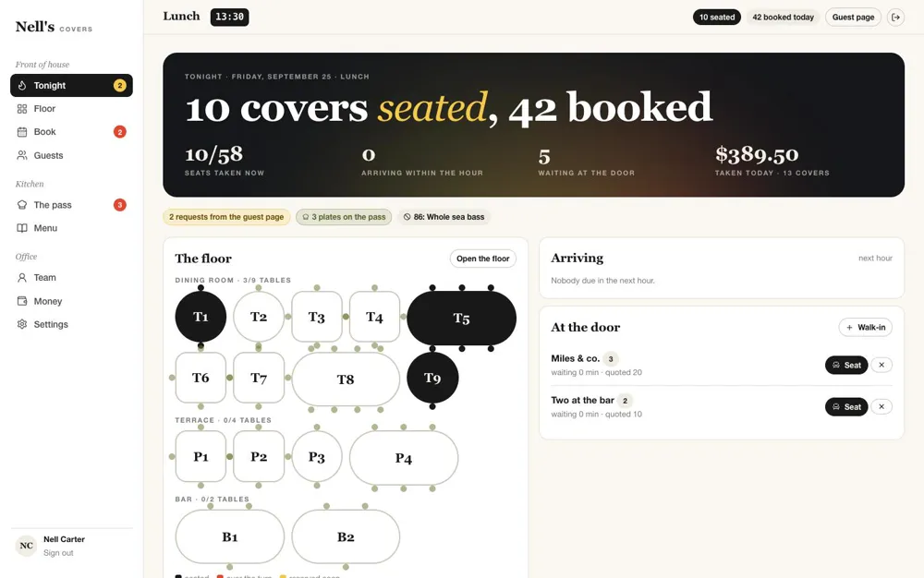Click the Guest page button
The height and width of the screenshot is (578, 924).
click(x=853, y=17)
